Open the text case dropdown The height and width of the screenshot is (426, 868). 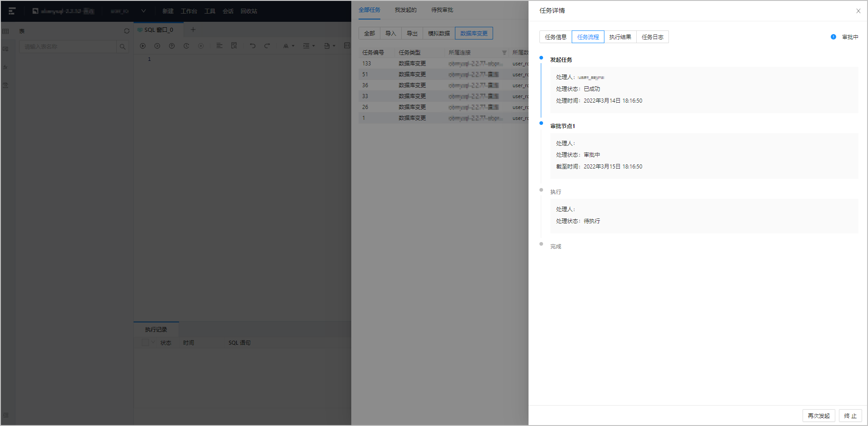(289, 46)
